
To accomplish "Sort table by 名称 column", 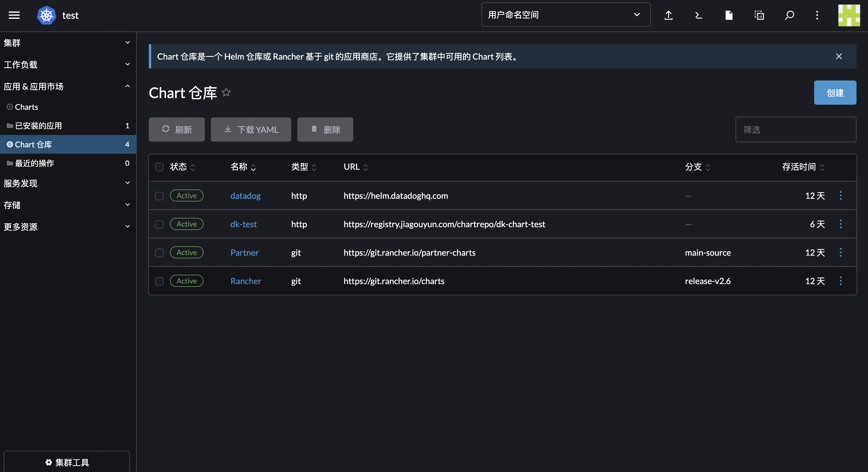I will [243, 167].
